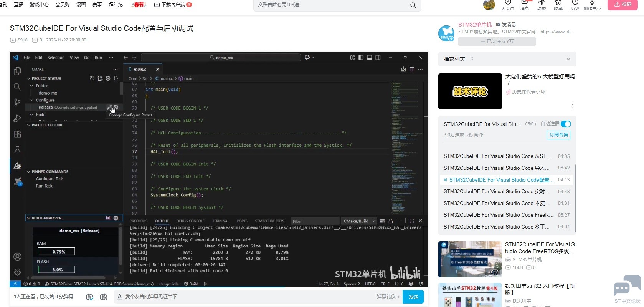Toggle the secondary sidebar visibility in title bar

point(378,58)
